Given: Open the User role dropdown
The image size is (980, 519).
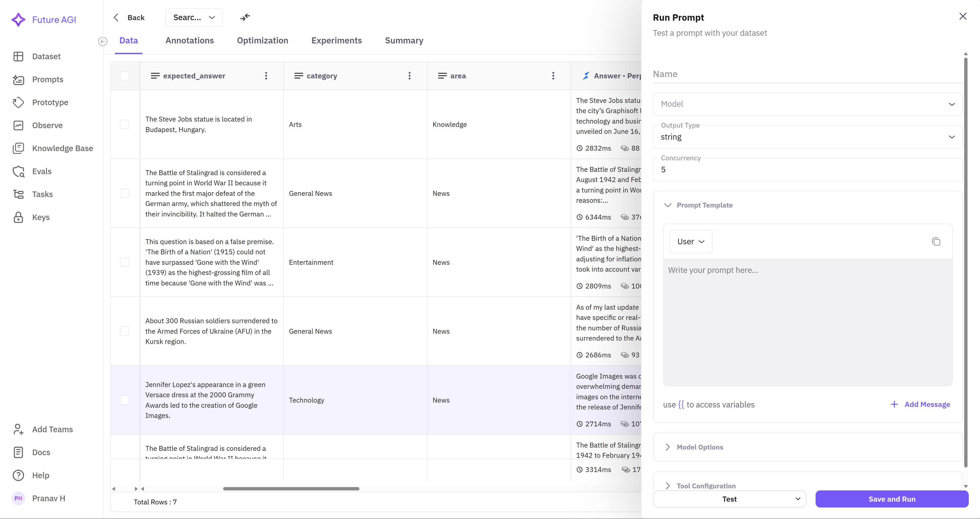Looking at the screenshot, I should (x=691, y=242).
